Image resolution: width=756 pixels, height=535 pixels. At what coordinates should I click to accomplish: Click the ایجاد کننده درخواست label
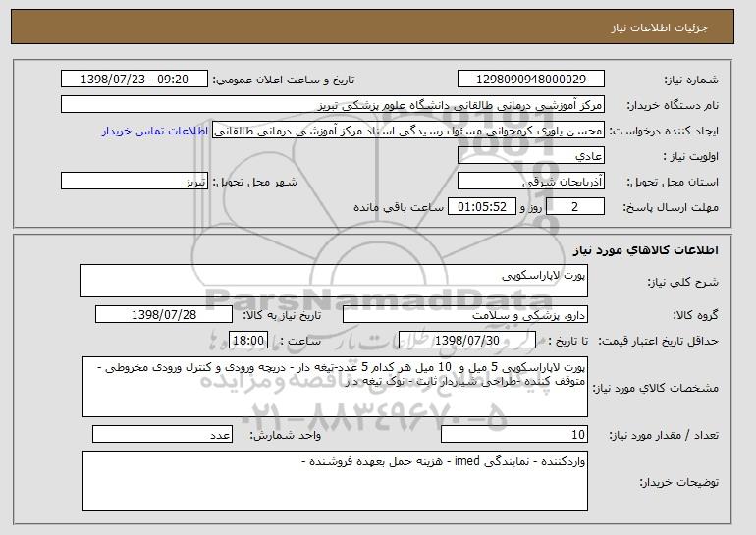pos(664,132)
